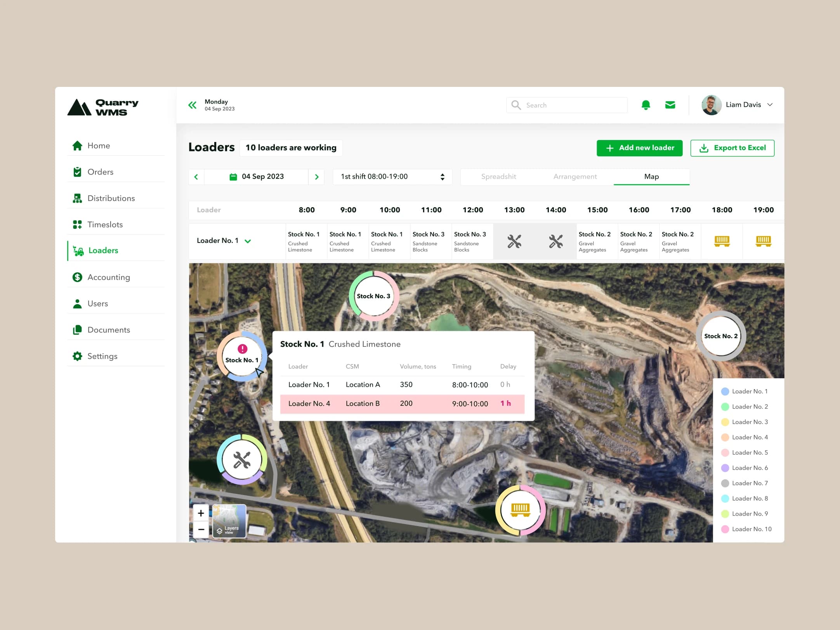Click Stock No. 2 map marker
Image resolution: width=840 pixels, height=630 pixels.
pyautogui.click(x=721, y=336)
